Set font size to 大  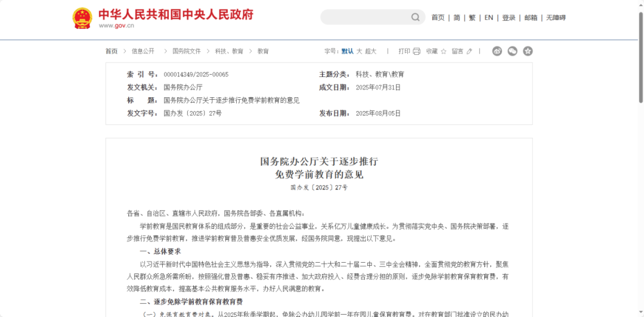click(x=359, y=51)
